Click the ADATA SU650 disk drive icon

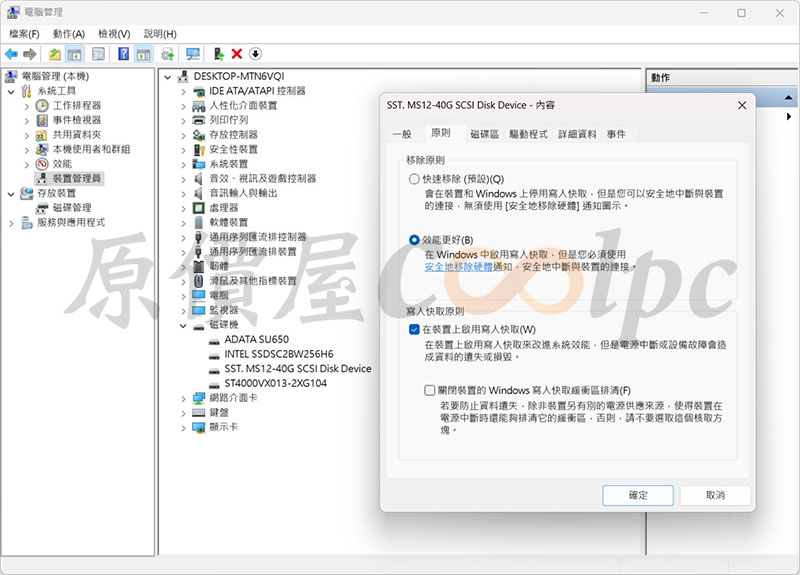tap(214, 340)
